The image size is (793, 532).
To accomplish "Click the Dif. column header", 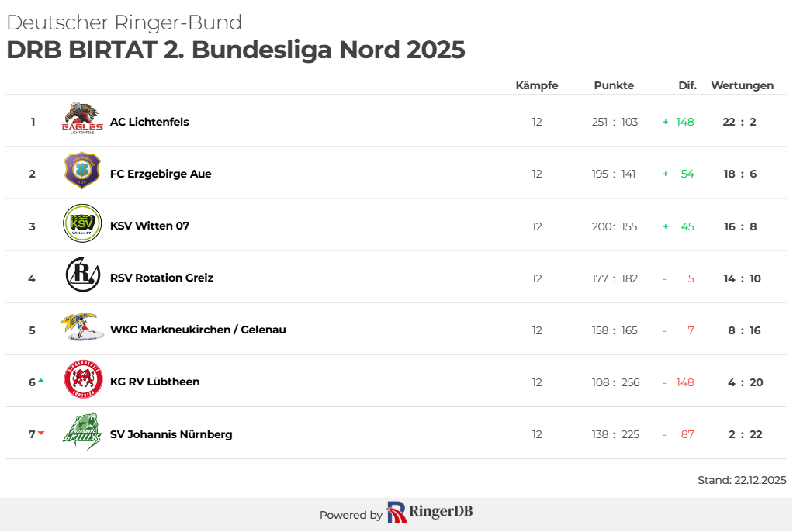I will click(687, 85).
